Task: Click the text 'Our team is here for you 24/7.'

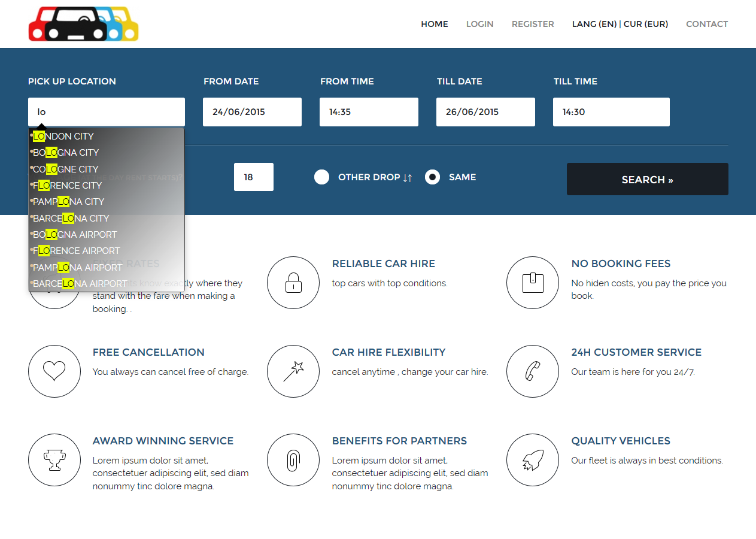Action: pyautogui.click(x=633, y=372)
